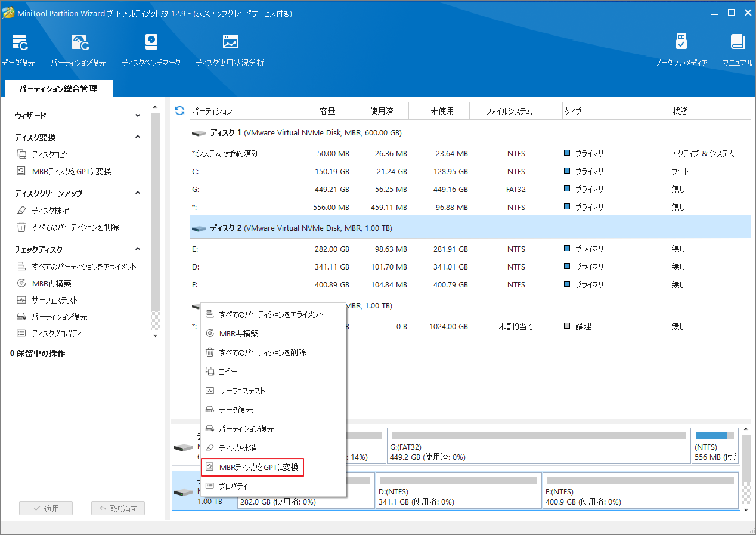The width and height of the screenshot is (756, 535).
Task: Choose MBRディスクをGPTに変換 in context menu
Action: coord(253,467)
